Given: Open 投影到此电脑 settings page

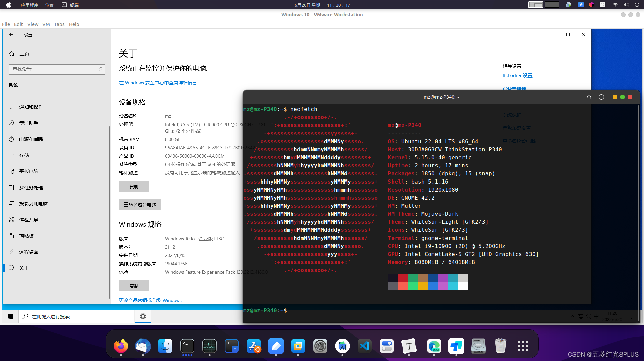Looking at the screenshot, I should pos(56,203).
